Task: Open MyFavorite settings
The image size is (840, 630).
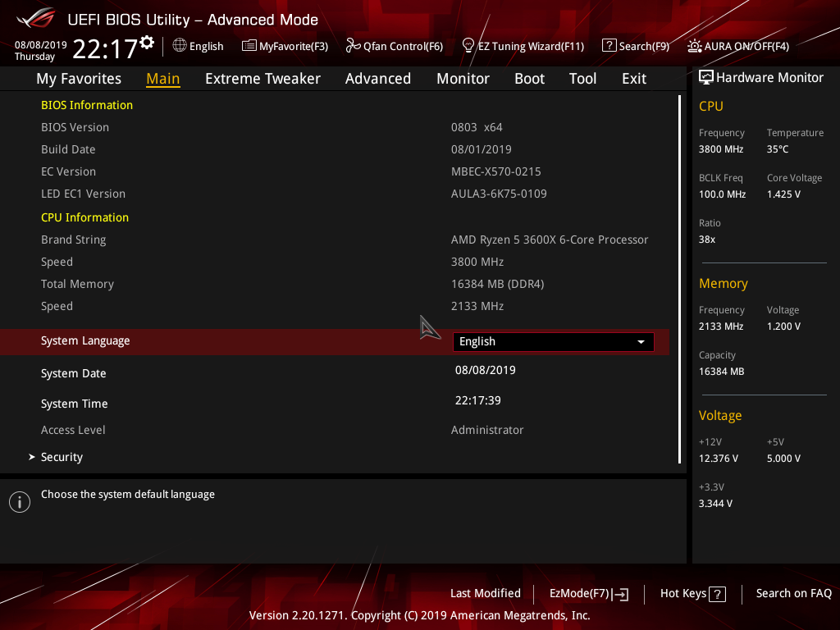Action: [x=285, y=46]
